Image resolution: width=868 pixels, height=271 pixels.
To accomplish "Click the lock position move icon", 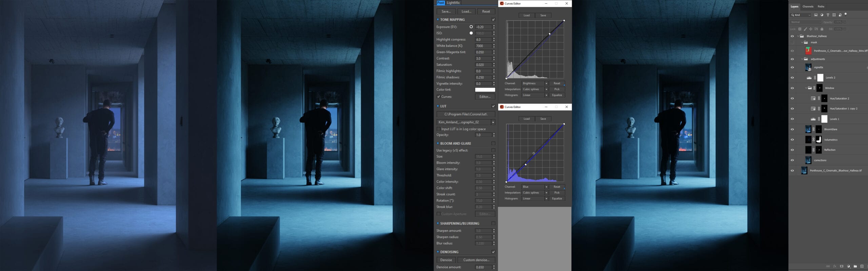I will tap(811, 29).
